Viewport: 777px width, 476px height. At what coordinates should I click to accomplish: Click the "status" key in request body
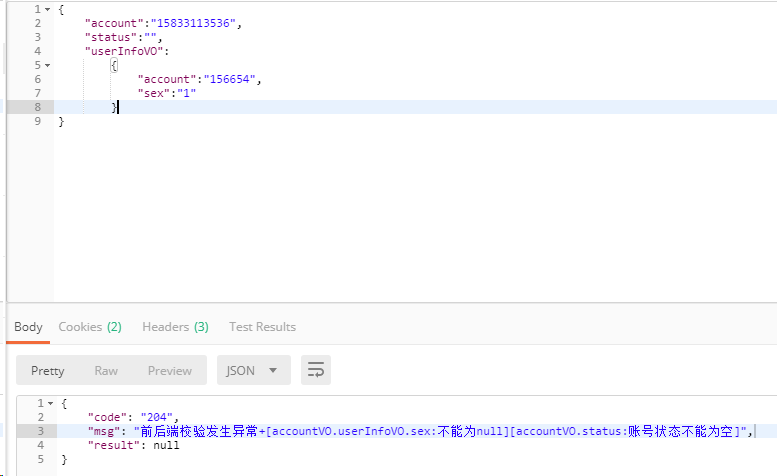tap(111, 37)
